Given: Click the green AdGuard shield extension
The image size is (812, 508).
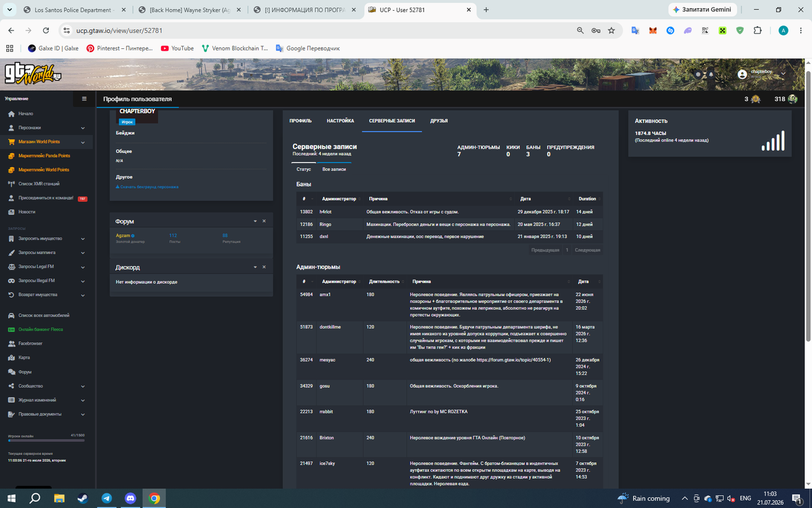Looking at the screenshot, I should point(740,30).
